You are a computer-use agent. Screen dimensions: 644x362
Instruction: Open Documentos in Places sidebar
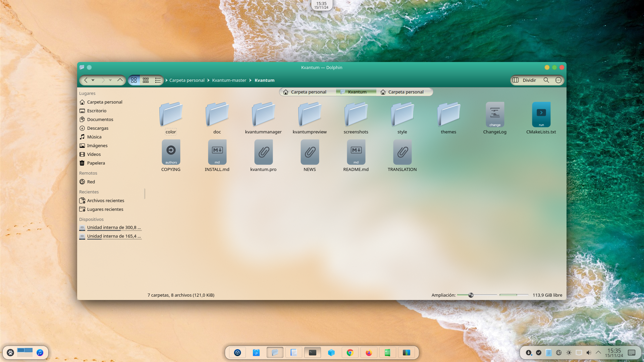click(x=111, y=119)
